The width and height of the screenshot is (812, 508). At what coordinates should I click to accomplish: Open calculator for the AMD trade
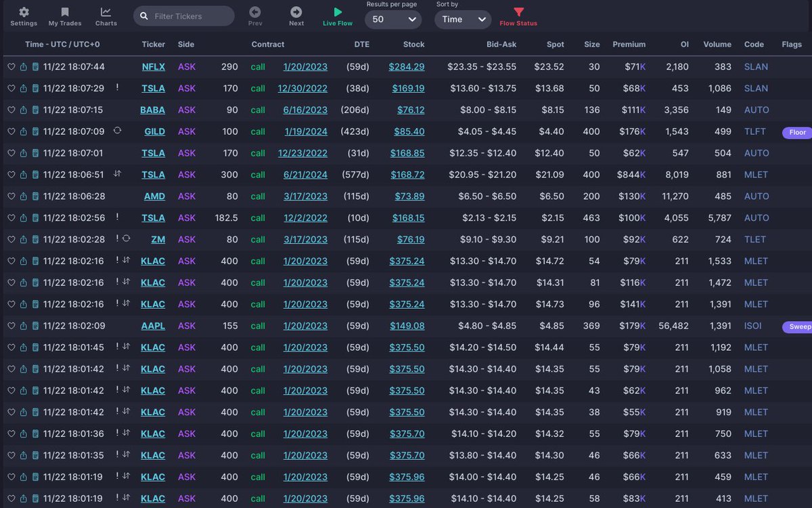35,196
